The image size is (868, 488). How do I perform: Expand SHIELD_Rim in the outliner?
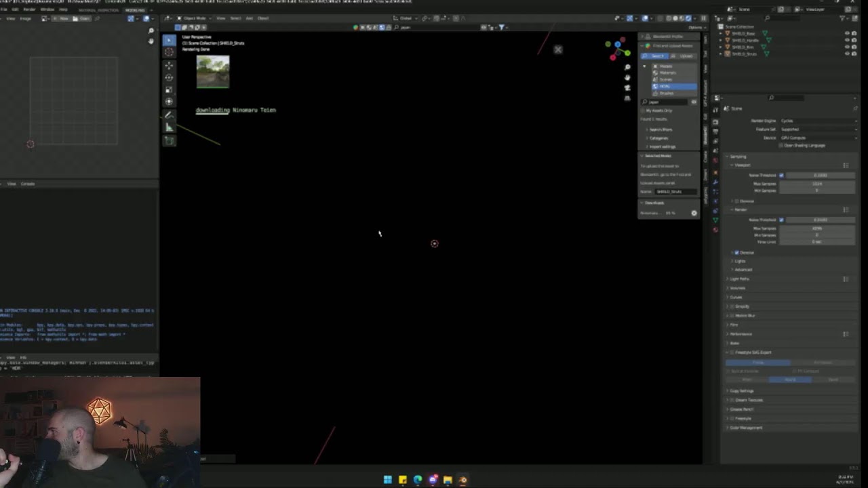click(722, 47)
